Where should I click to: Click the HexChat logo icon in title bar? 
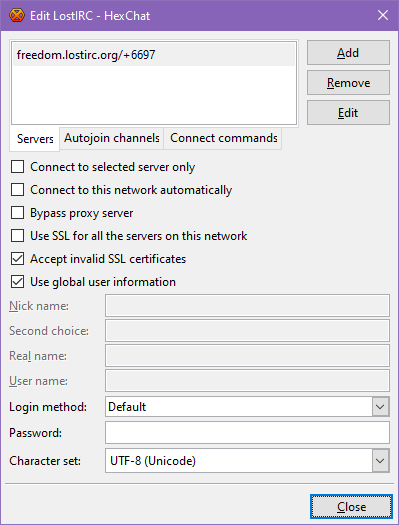[17, 15]
